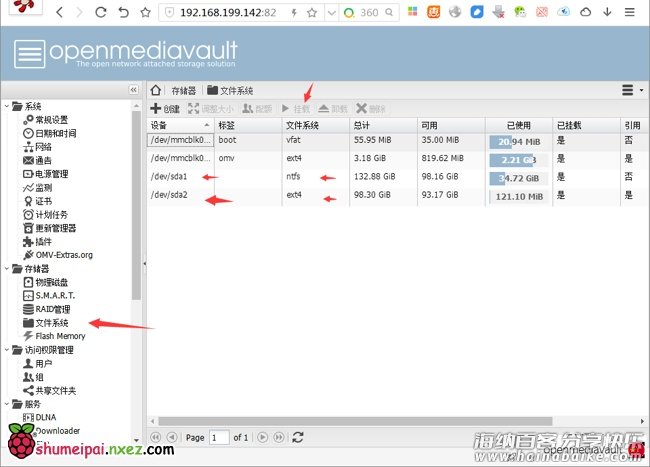The width and height of the screenshot is (650, 467).
Task: Reload the page in the browser
Action: point(101,12)
